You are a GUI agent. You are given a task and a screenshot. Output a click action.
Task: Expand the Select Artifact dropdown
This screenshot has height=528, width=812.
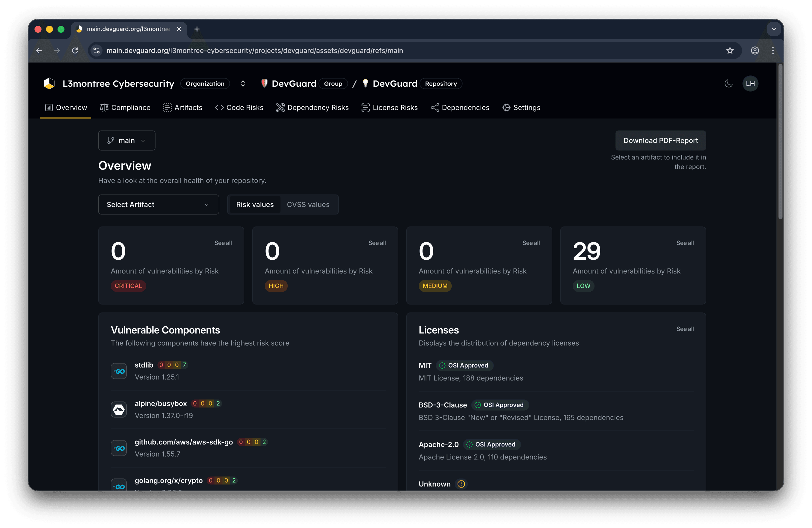click(x=158, y=204)
